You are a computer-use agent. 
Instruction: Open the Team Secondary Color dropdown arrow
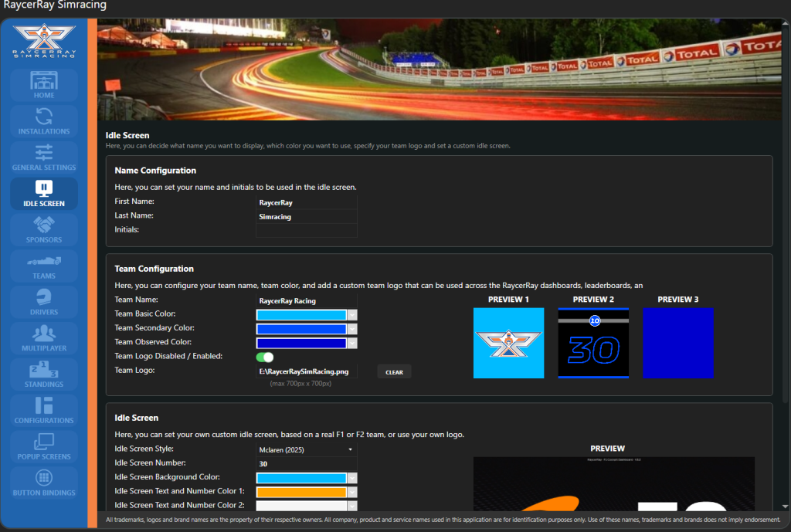click(x=352, y=329)
